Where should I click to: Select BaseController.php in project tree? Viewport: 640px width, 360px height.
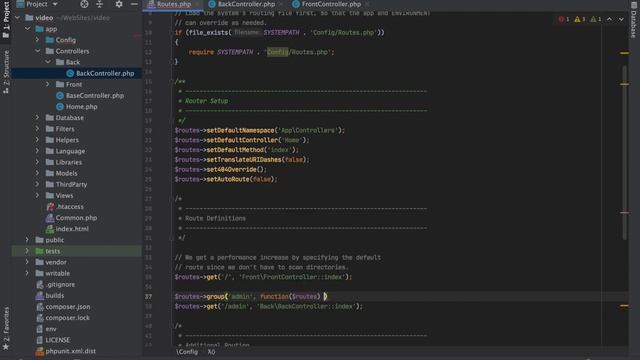[x=95, y=96]
